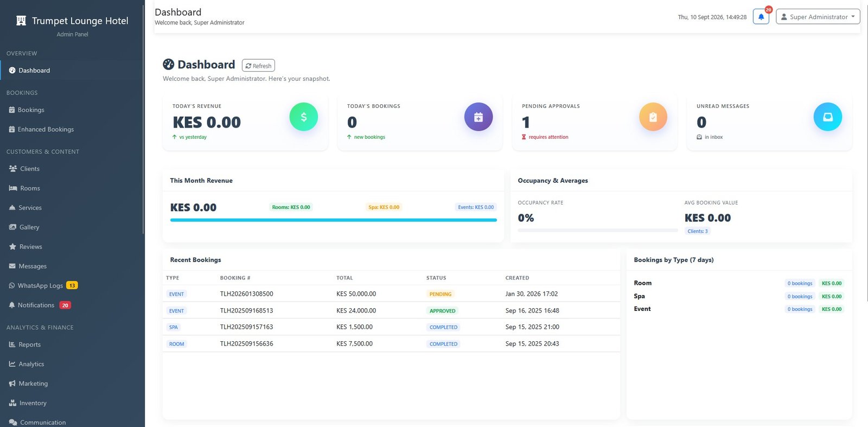Click the PENDING status badge
Viewport: 868px width, 427px height.
(x=441, y=294)
